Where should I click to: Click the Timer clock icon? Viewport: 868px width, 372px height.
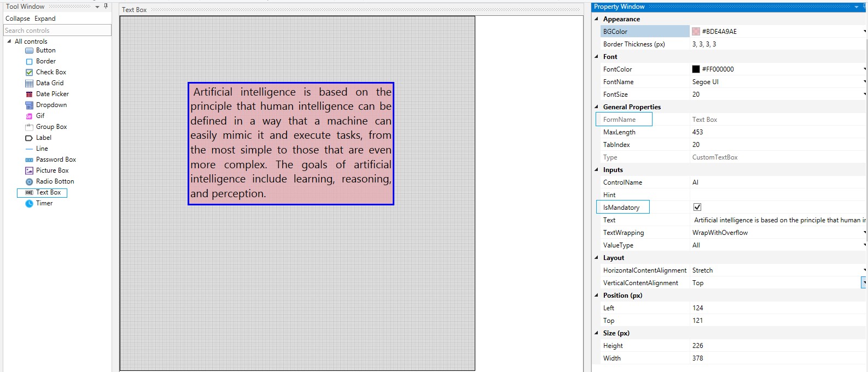29,204
